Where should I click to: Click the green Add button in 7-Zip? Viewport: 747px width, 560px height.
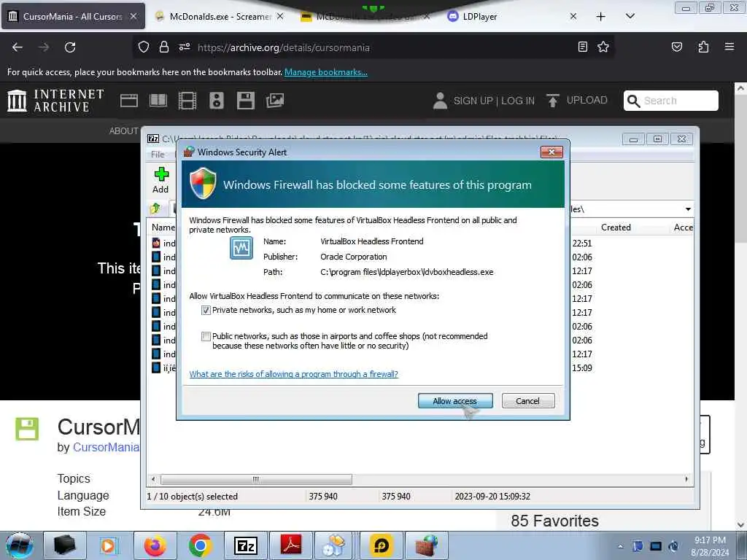(161, 180)
